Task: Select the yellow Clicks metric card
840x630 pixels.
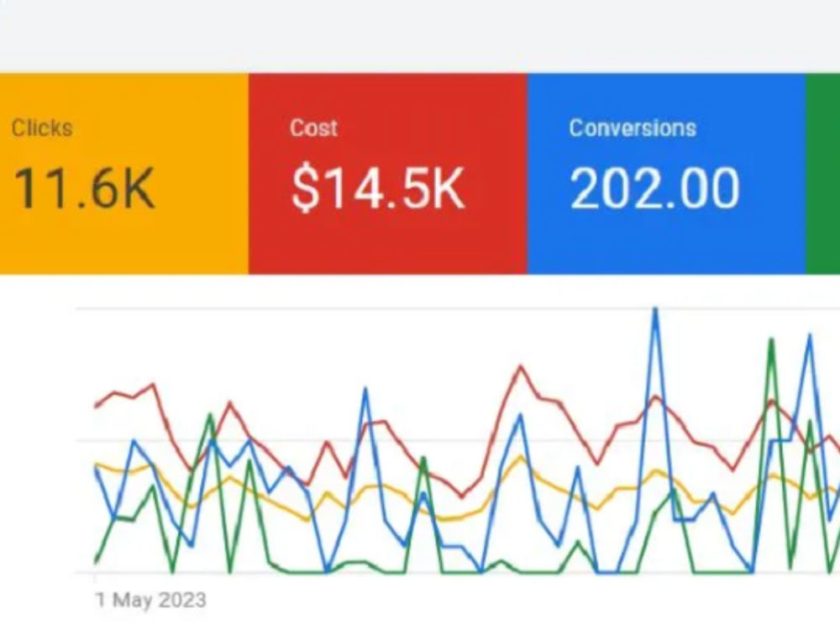Action: [123, 174]
